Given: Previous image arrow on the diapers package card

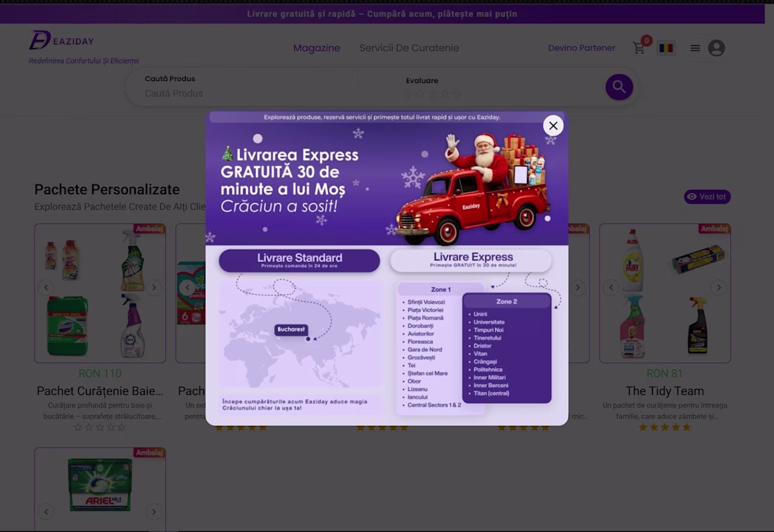Looking at the screenshot, I should coord(187,287).
